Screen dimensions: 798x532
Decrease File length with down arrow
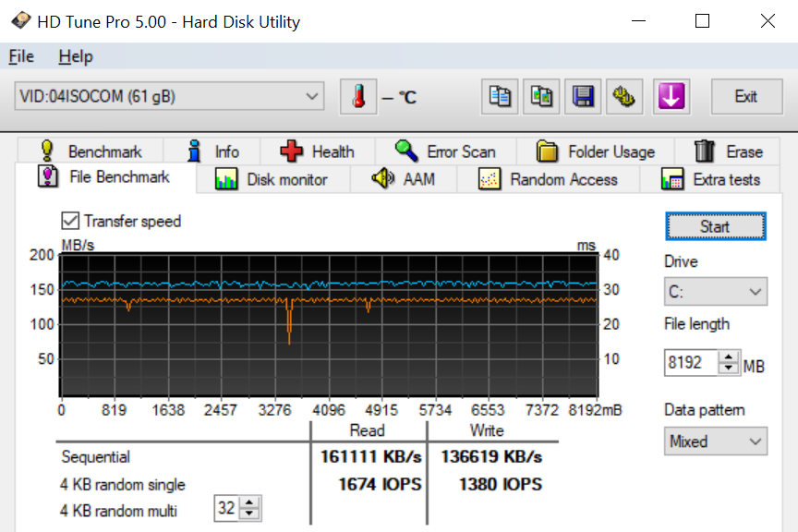pos(729,369)
